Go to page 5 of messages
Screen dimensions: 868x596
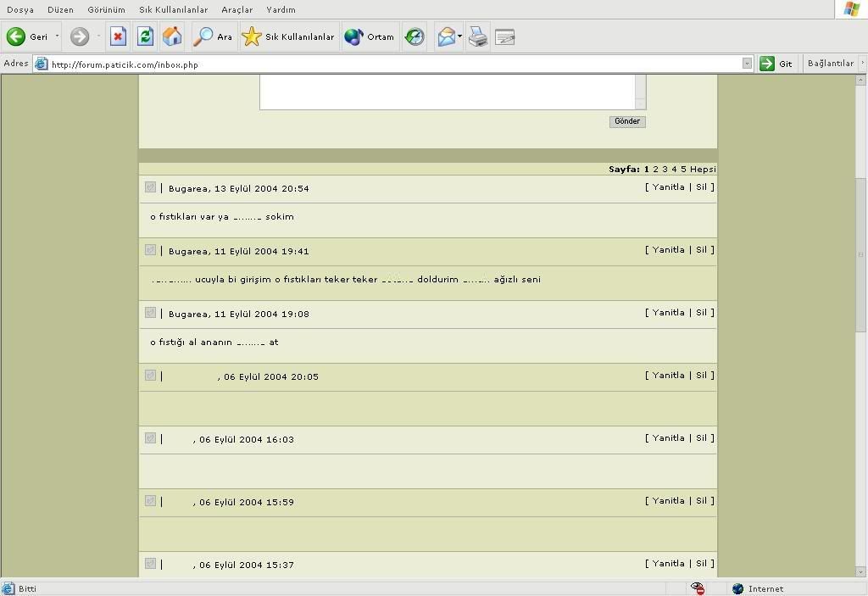point(683,170)
